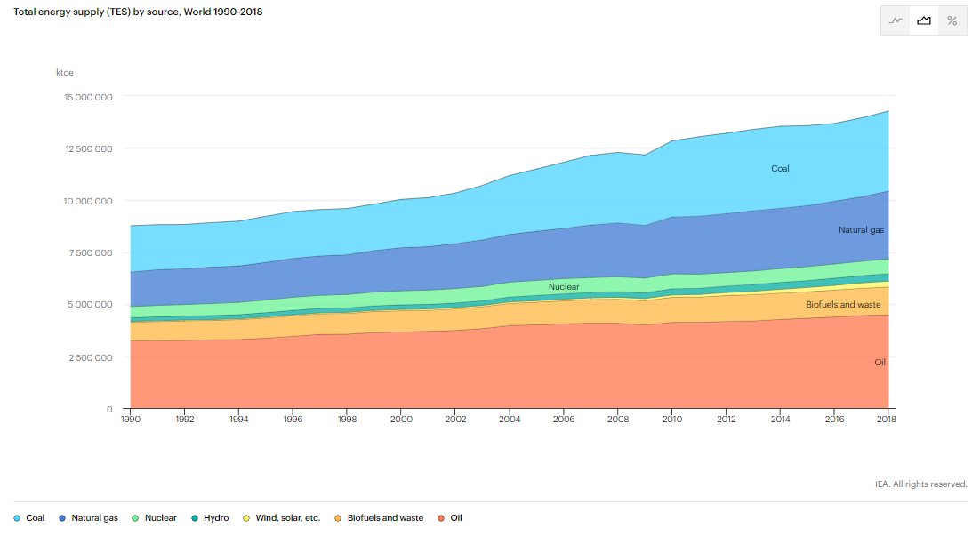Click the Coal area label in chart

tap(780, 169)
